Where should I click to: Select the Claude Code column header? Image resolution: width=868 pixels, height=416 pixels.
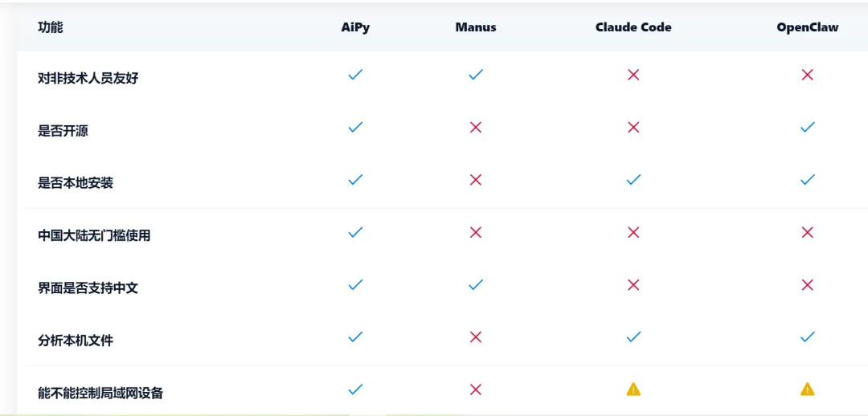pos(634,27)
